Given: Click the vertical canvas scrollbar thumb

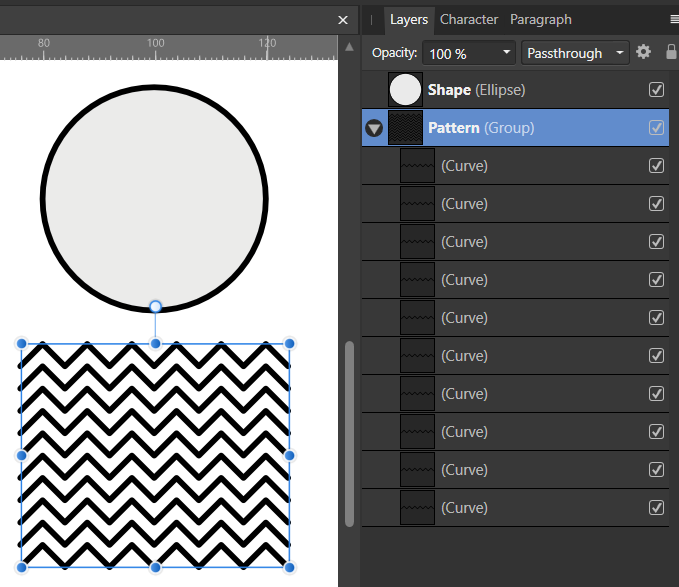Looking at the screenshot, I should [x=349, y=432].
